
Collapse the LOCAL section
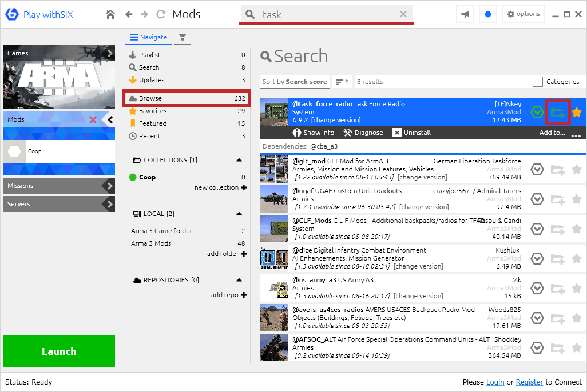tap(239, 214)
